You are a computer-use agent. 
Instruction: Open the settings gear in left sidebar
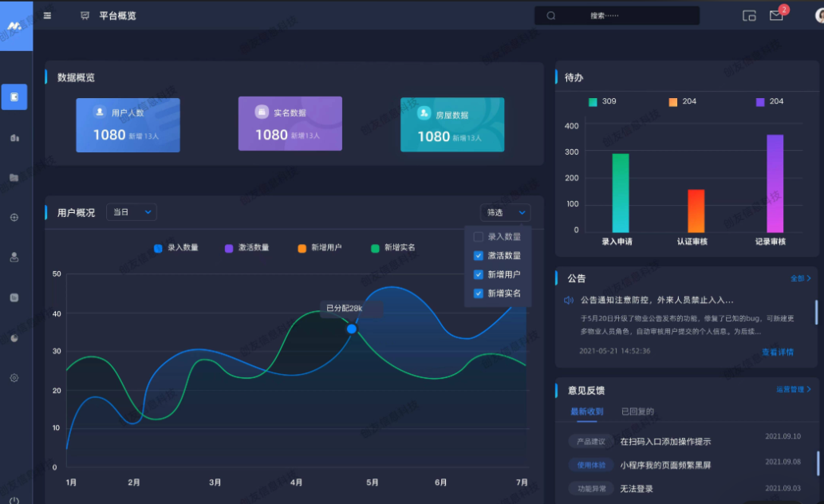pyautogui.click(x=14, y=378)
